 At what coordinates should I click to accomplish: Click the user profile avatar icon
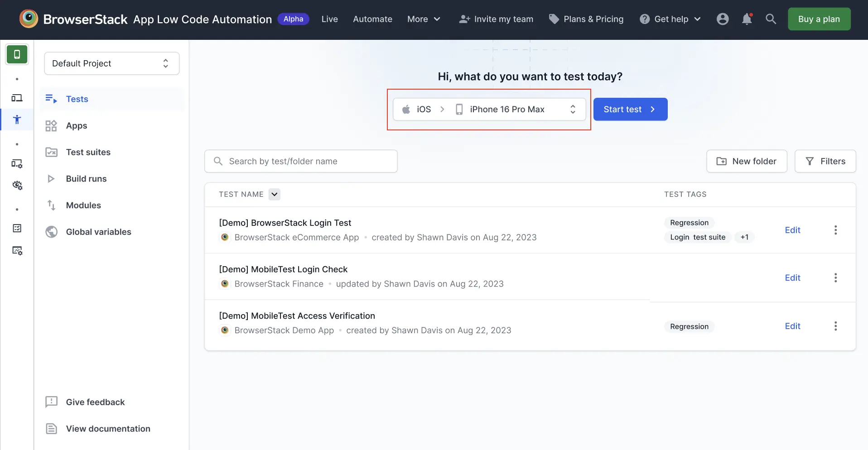pos(723,19)
